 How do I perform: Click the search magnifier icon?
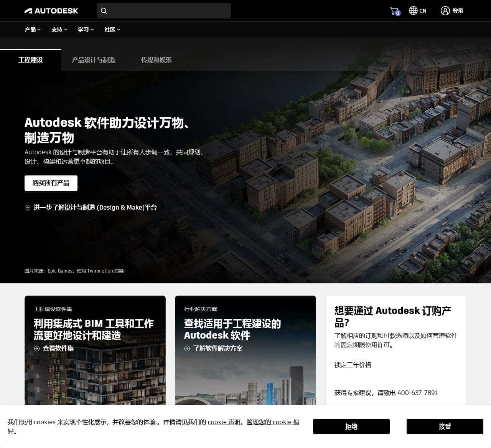coord(104,11)
